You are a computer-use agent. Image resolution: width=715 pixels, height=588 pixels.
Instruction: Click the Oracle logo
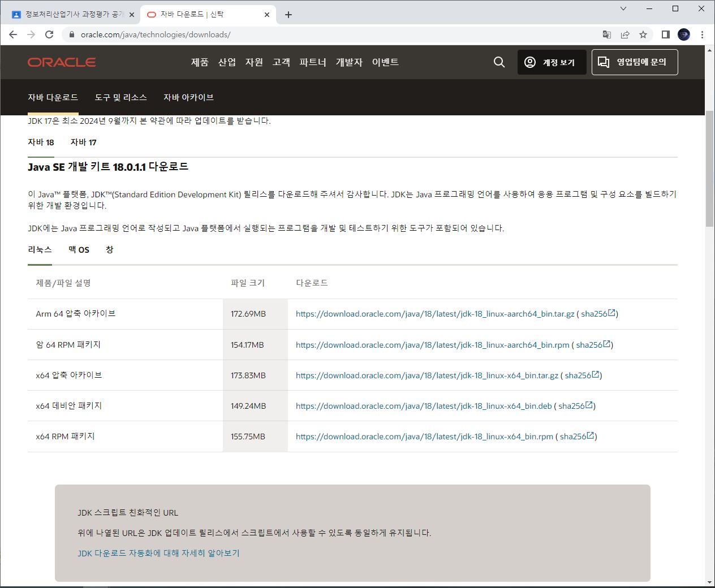(x=61, y=62)
